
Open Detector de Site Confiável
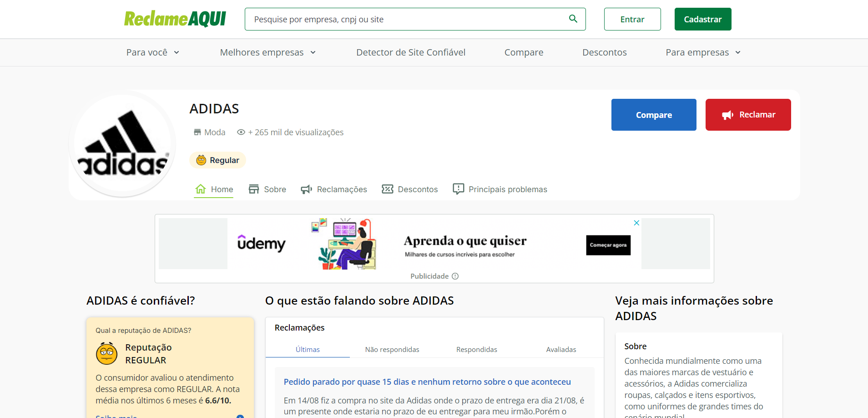tap(411, 52)
